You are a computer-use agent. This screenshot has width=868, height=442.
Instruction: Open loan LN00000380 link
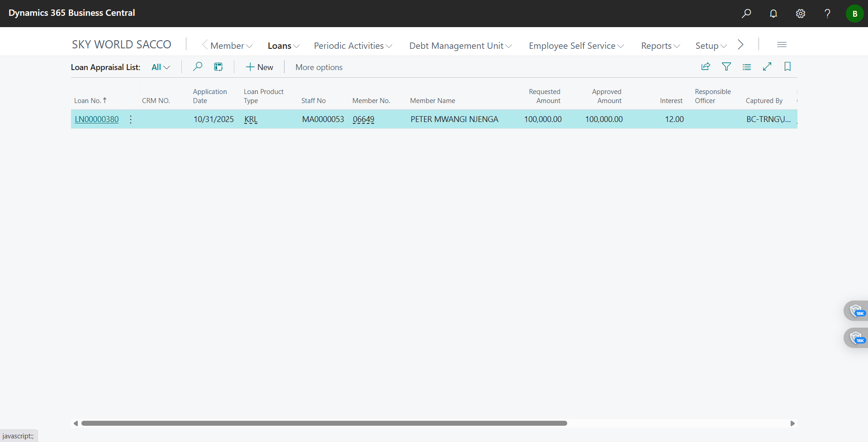coord(96,119)
